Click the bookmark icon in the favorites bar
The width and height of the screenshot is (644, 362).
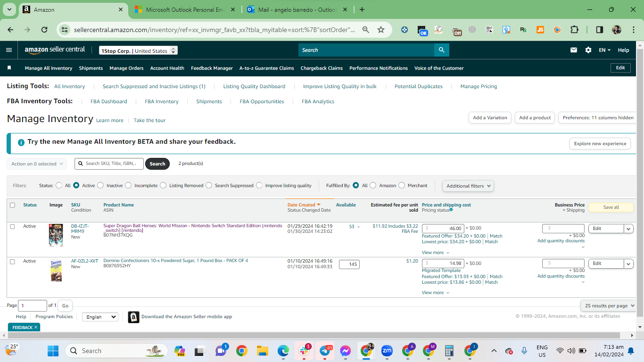9,68
